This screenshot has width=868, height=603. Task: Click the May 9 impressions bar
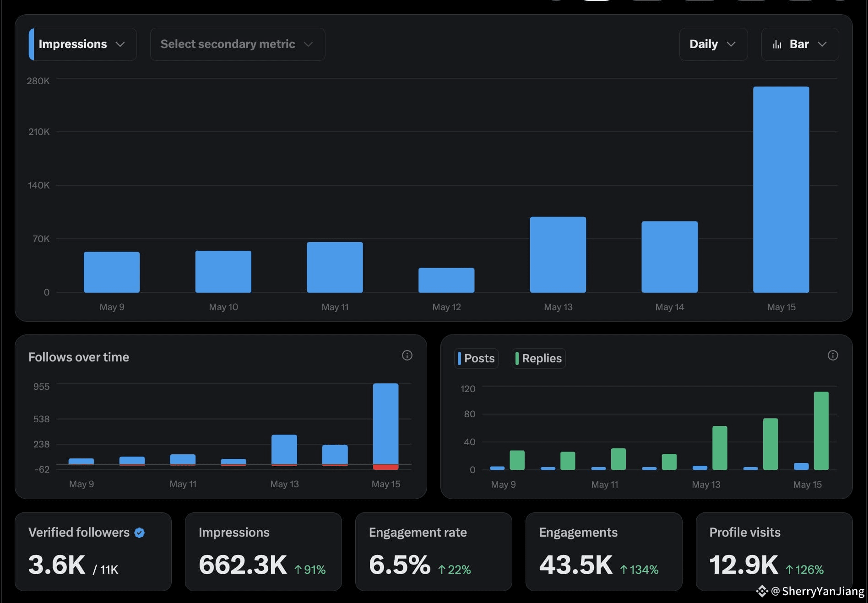click(x=112, y=272)
